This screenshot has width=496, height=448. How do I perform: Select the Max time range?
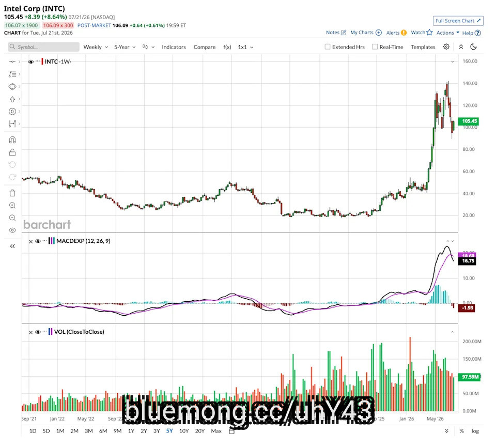pos(216,431)
